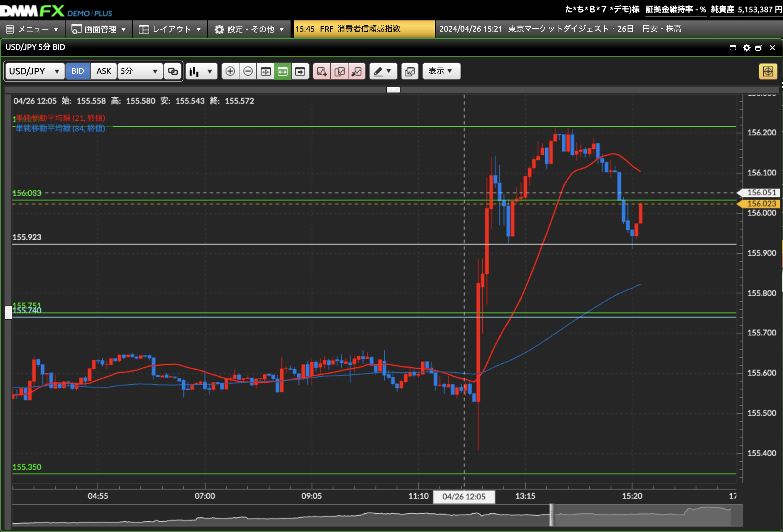783x532 pixels.
Task: Click the 156.200 price axis label
Action: pyautogui.click(x=762, y=132)
